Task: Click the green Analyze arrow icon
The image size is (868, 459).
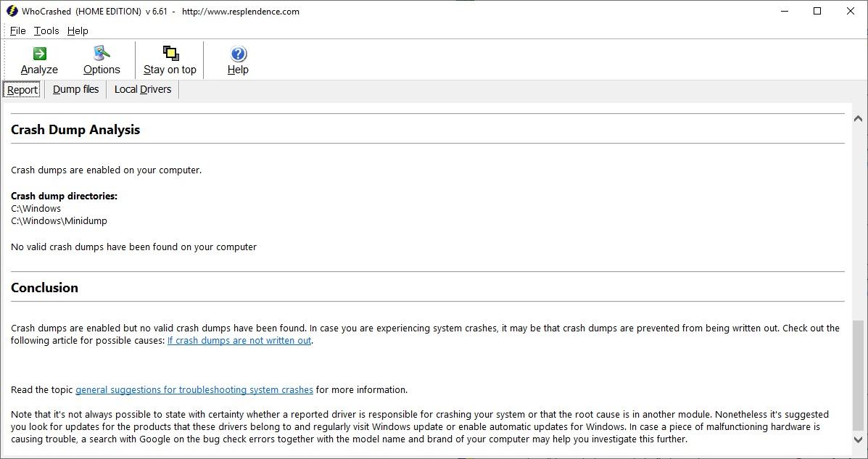Action: point(39,54)
